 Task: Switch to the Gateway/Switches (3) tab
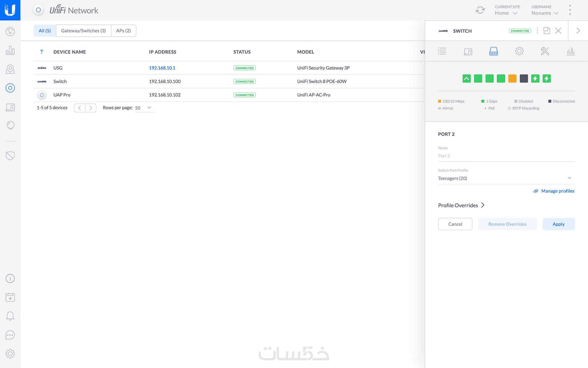[83, 31]
